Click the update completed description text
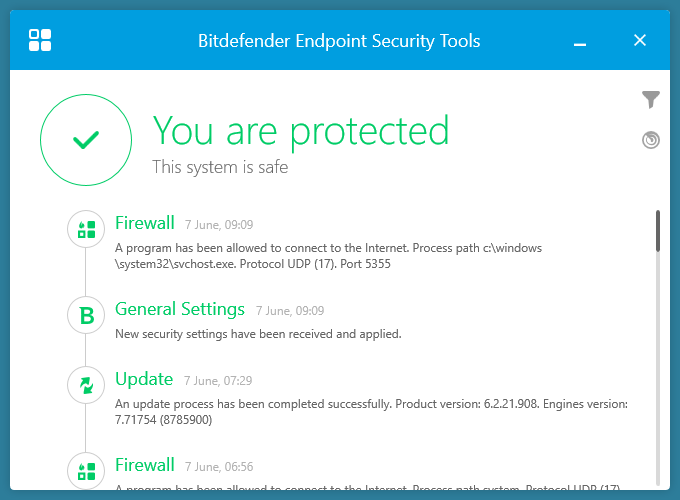This screenshot has height=500, width=680. (x=370, y=411)
